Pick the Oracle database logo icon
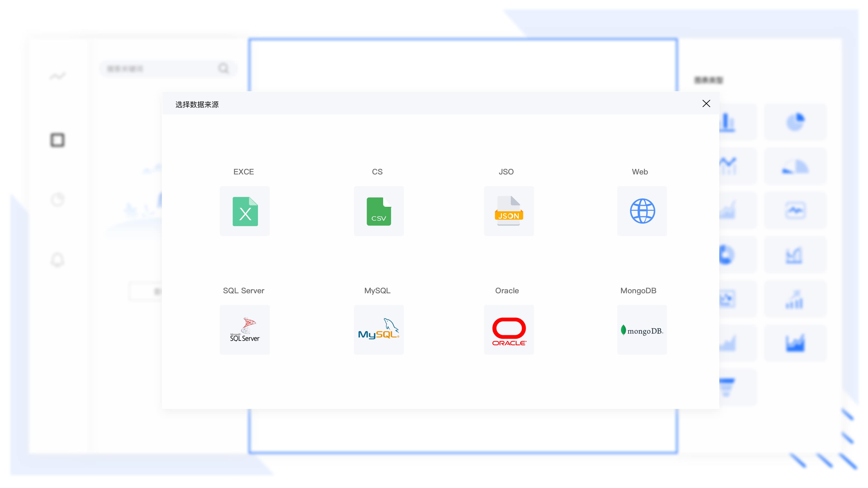 click(x=509, y=330)
